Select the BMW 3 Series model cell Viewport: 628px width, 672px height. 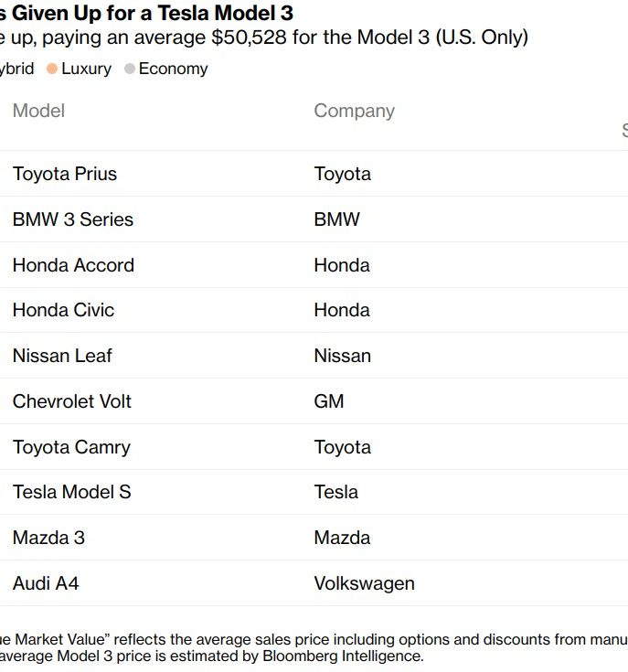[x=73, y=219]
